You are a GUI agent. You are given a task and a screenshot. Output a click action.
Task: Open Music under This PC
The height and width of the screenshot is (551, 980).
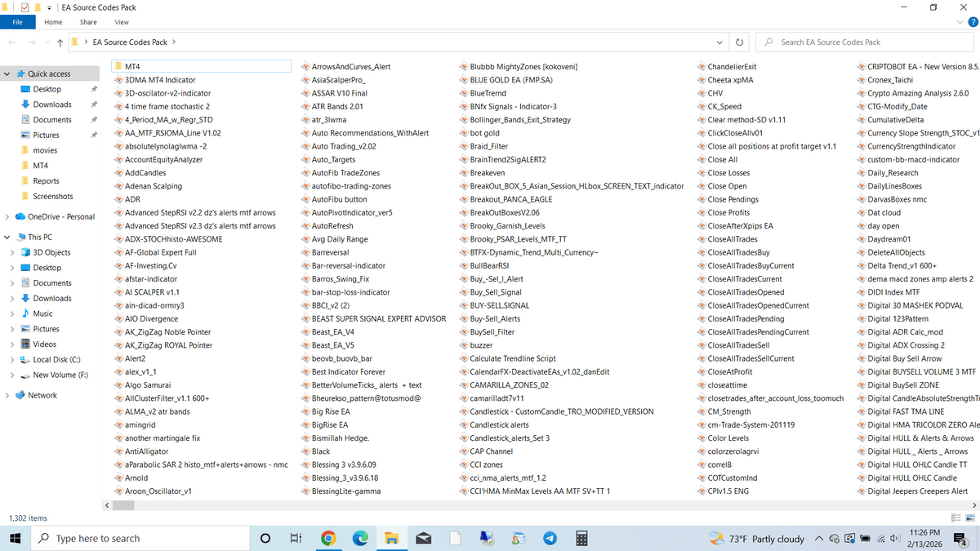(x=42, y=313)
